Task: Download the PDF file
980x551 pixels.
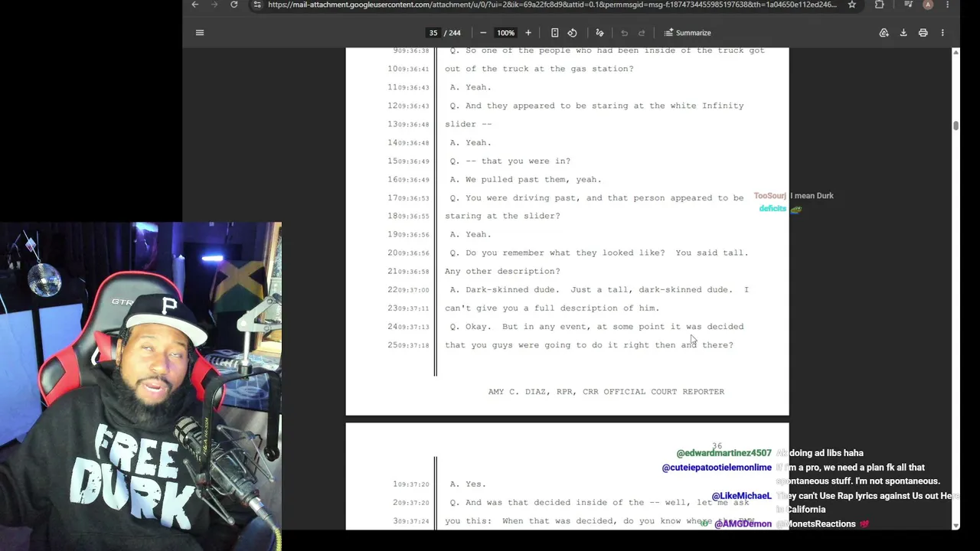Action: tap(903, 33)
